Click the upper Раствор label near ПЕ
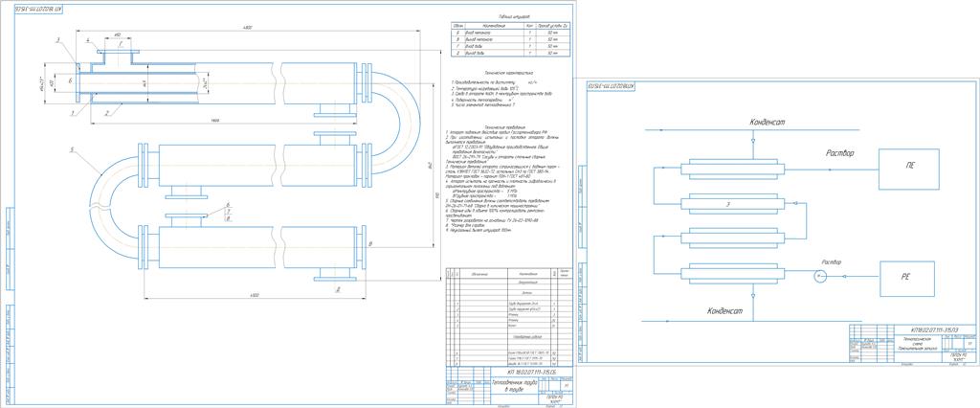The width and height of the screenshot is (980, 408). point(838,152)
